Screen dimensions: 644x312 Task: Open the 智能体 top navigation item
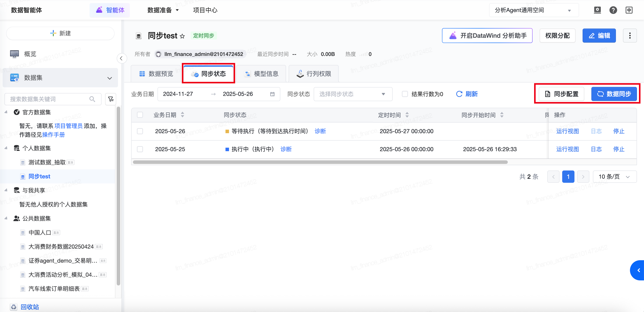click(x=110, y=10)
